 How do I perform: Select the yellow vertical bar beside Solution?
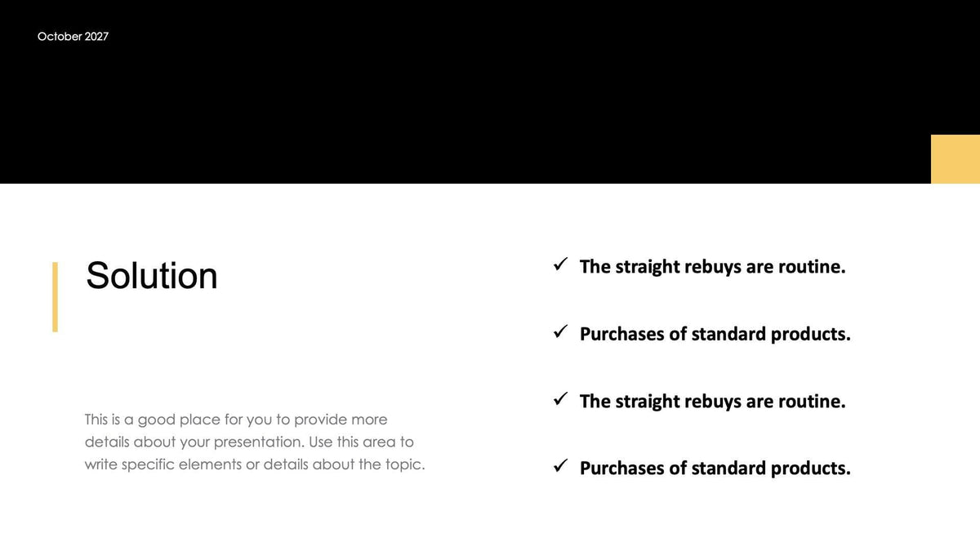(x=55, y=296)
